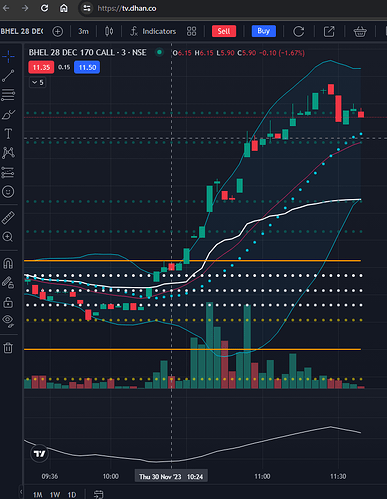Select the crosshair cursor tool
387x499 pixels.
pyautogui.click(x=8, y=56)
